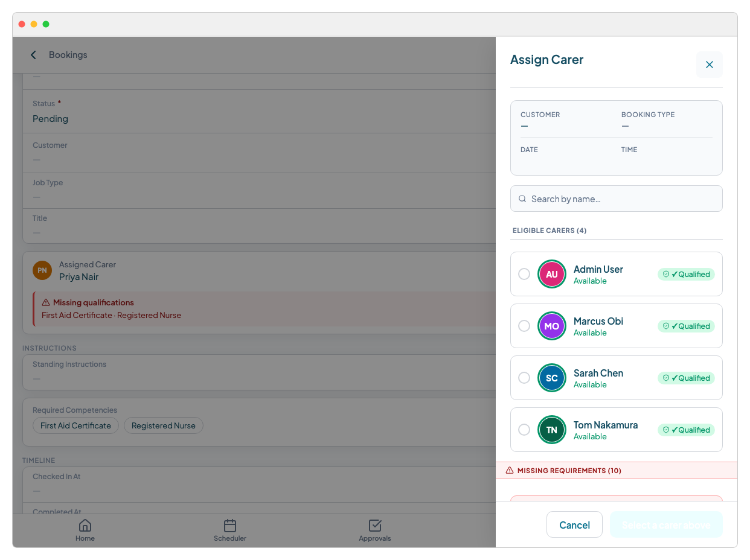
Task: Click the search magnifier icon
Action: 522,199
